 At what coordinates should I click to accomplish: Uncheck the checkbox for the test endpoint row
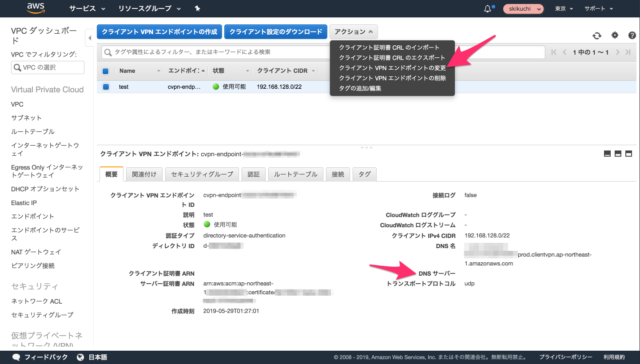click(106, 87)
